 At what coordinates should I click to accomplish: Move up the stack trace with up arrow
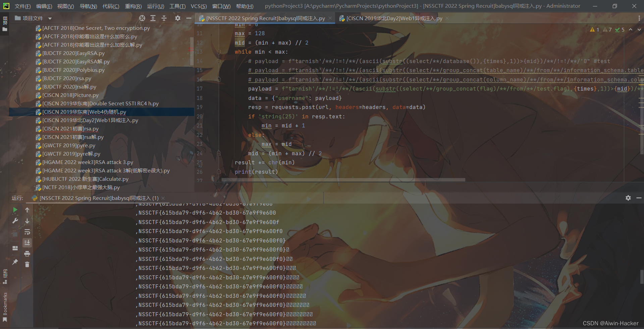tap(27, 210)
